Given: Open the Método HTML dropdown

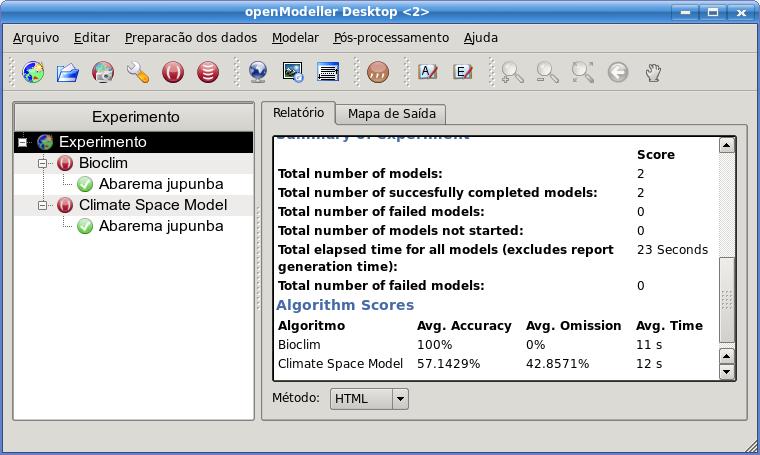Looking at the screenshot, I should point(369,399).
